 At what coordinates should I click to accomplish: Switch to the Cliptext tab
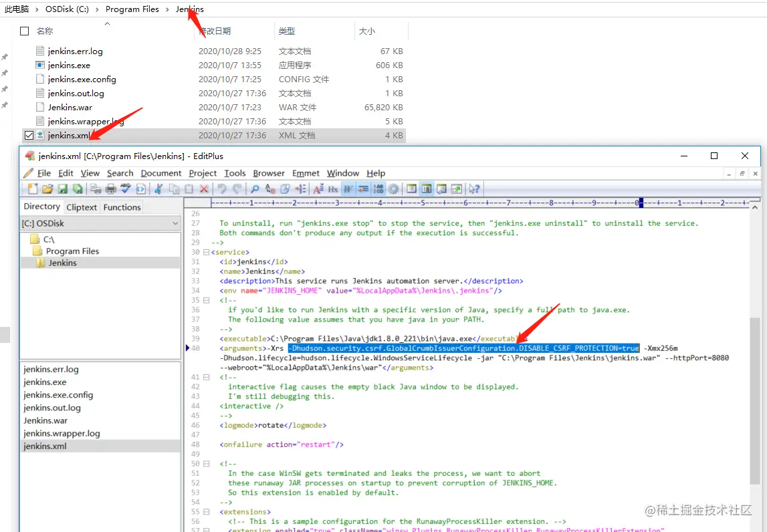[x=82, y=207]
